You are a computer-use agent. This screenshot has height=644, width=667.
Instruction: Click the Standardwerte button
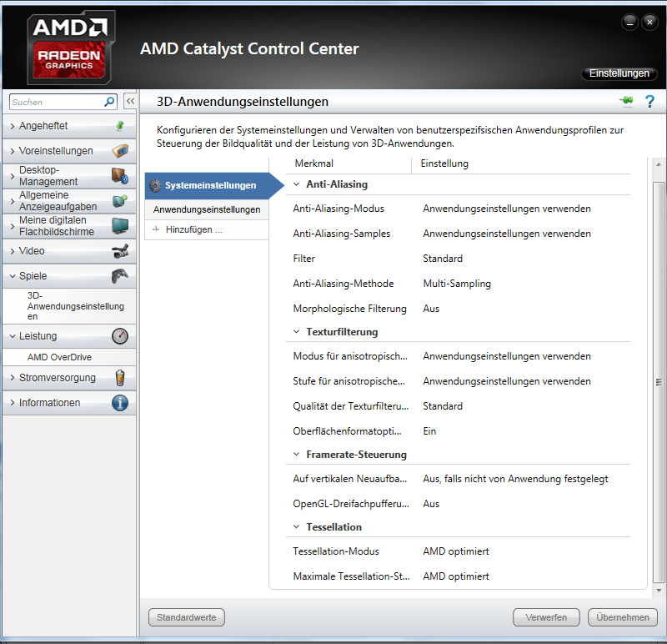pyautogui.click(x=186, y=617)
